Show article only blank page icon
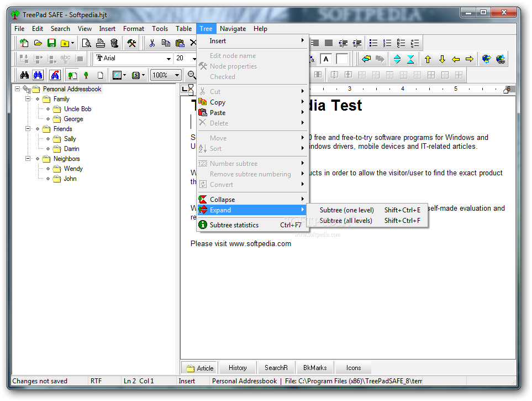This screenshot has width=532, height=401. tap(100, 75)
